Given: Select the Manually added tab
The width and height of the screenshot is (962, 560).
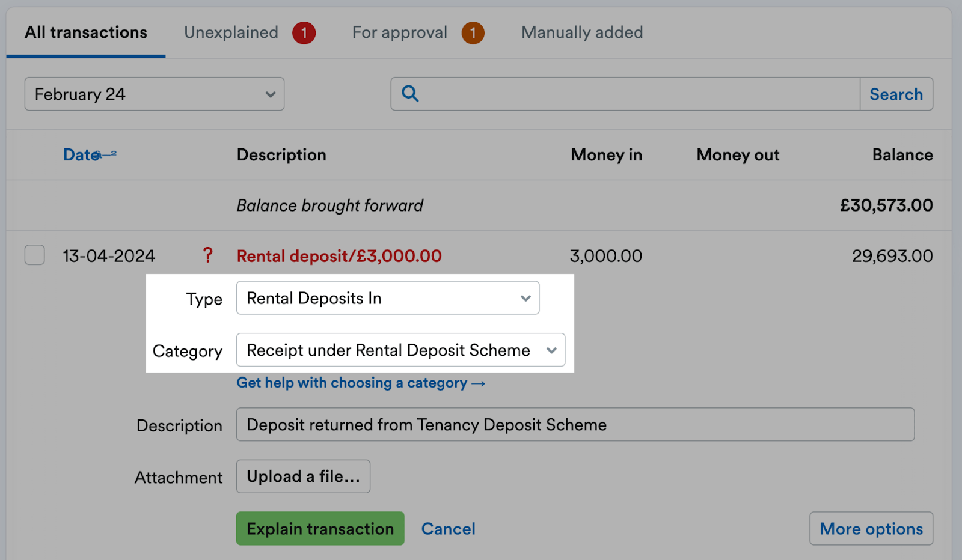Looking at the screenshot, I should [x=581, y=32].
